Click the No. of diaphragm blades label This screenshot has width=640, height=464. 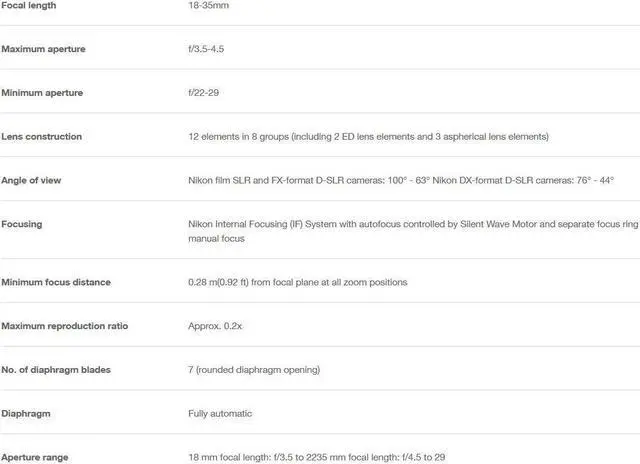pyautogui.click(x=56, y=370)
